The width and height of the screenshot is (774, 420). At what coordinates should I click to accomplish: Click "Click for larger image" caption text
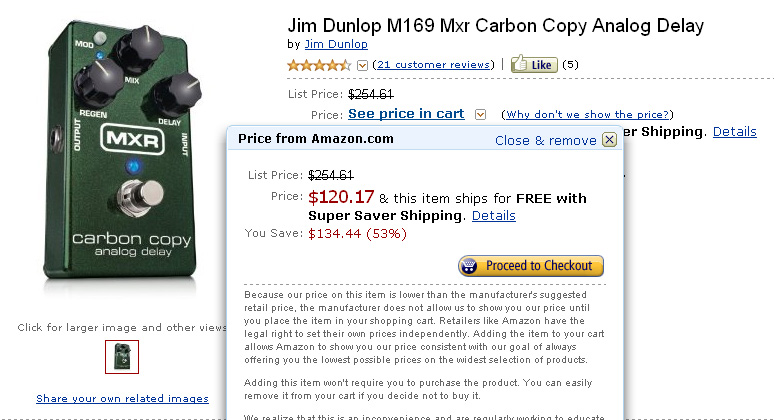[122, 327]
